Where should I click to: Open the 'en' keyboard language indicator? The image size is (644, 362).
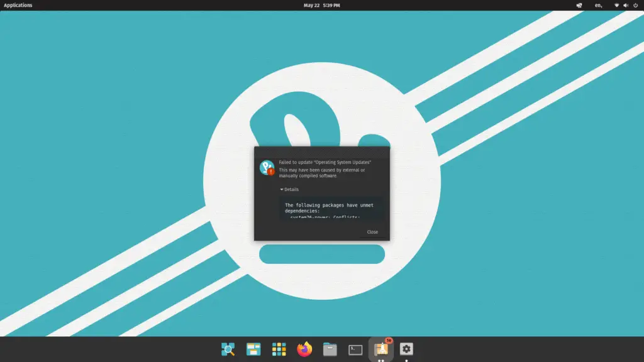pos(599,5)
